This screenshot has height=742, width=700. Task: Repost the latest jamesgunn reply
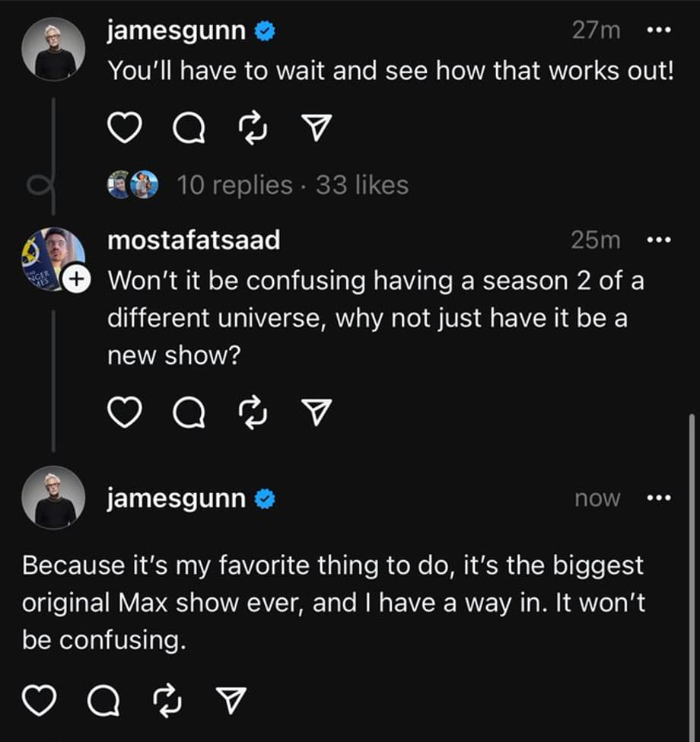[x=168, y=700]
